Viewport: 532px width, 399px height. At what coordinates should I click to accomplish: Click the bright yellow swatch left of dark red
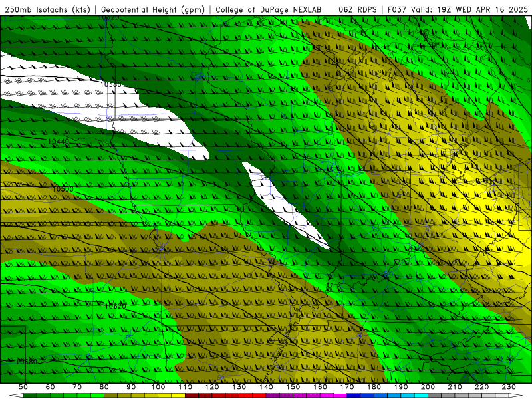pos(178,395)
